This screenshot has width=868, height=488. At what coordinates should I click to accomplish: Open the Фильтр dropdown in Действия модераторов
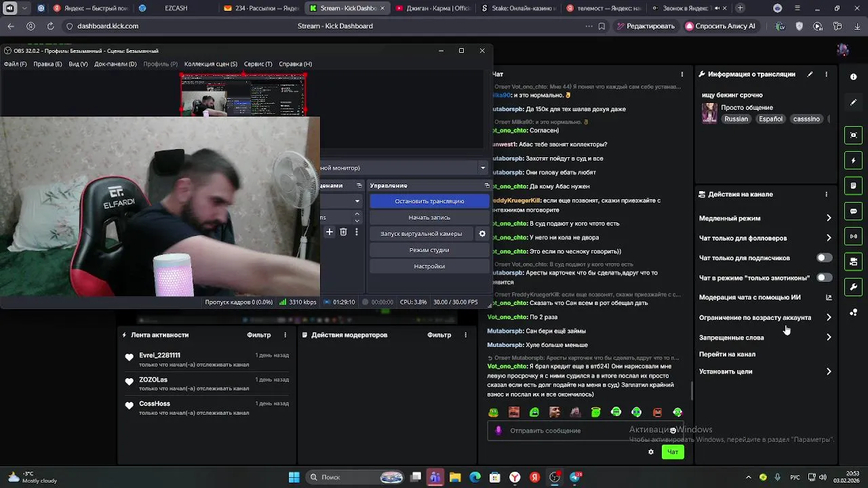click(x=439, y=335)
